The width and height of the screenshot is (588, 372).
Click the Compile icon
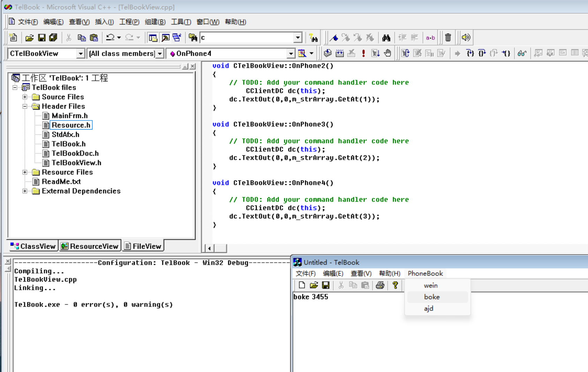click(x=327, y=53)
